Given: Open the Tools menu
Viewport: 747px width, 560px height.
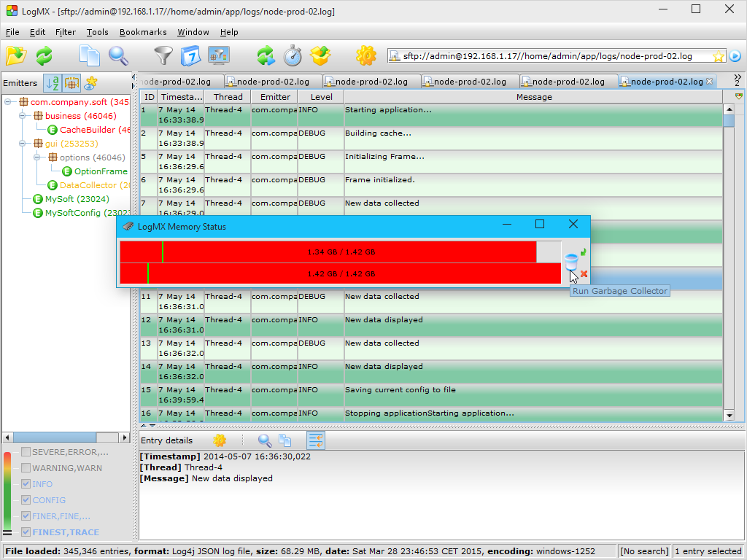Looking at the screenshot, I should click(x=97, y=32).
